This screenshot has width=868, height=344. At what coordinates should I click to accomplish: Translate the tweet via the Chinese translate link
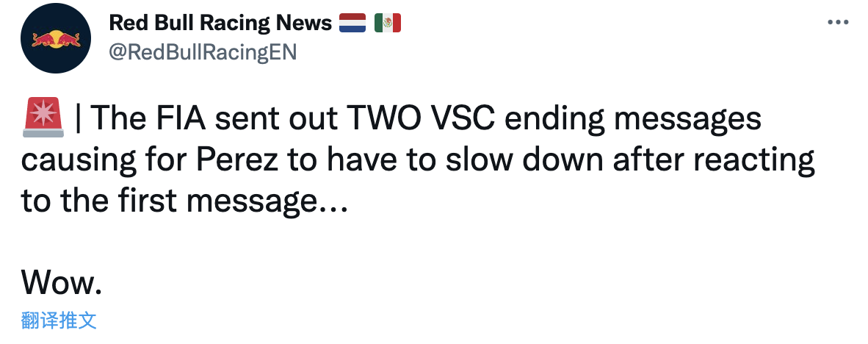pos(59,320)
